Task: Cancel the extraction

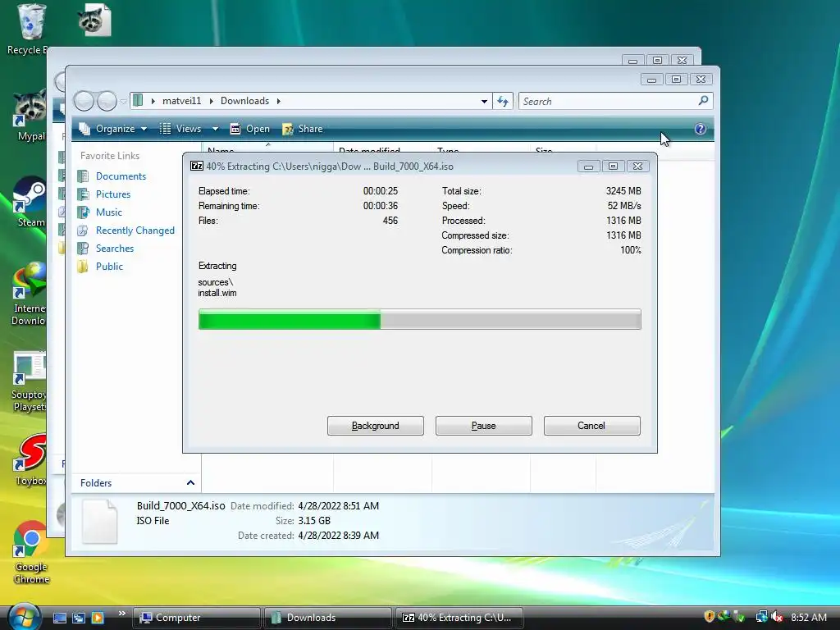Action: point(592,426)
